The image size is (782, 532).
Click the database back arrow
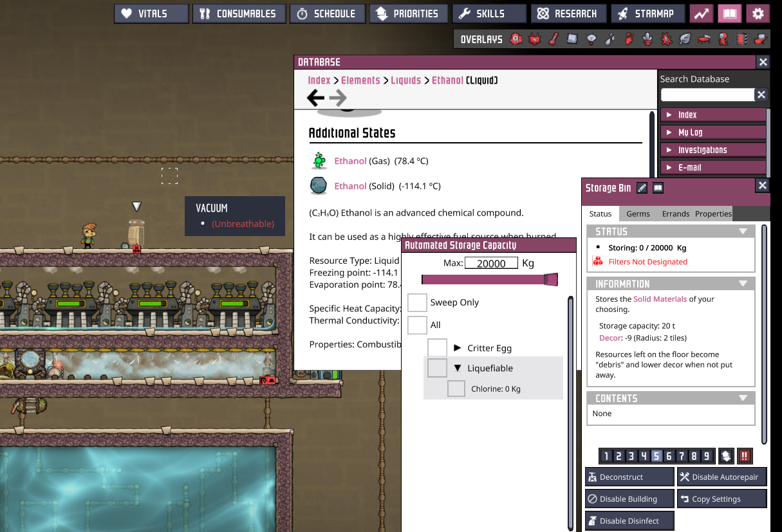pos(316,98)
